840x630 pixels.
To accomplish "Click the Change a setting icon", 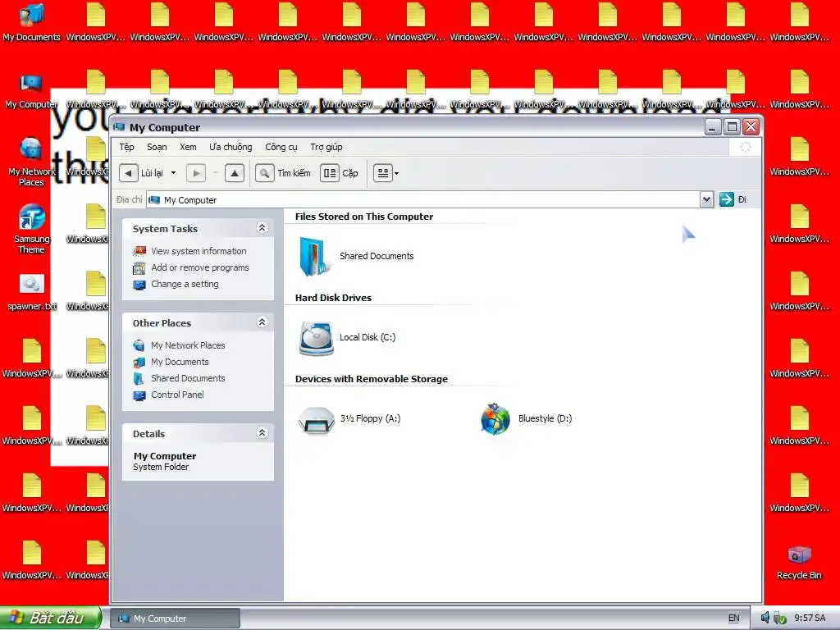I will coord(139,285).
